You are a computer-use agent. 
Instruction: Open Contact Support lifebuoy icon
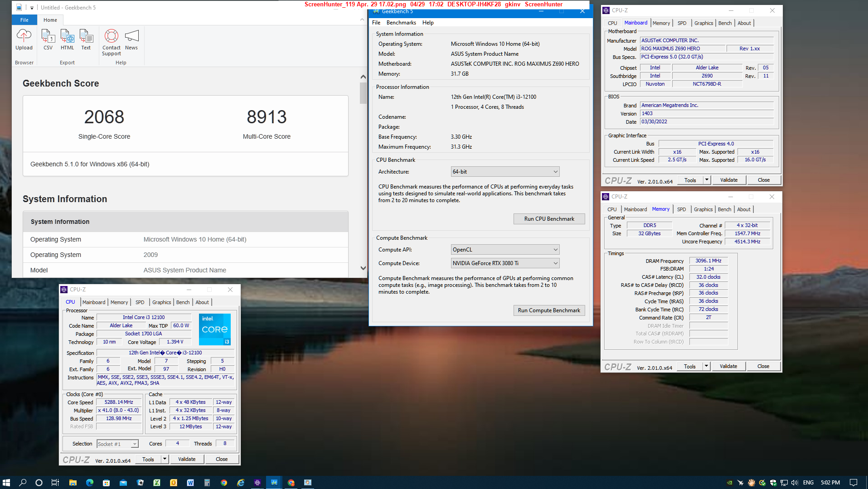[x=112, y=36]
